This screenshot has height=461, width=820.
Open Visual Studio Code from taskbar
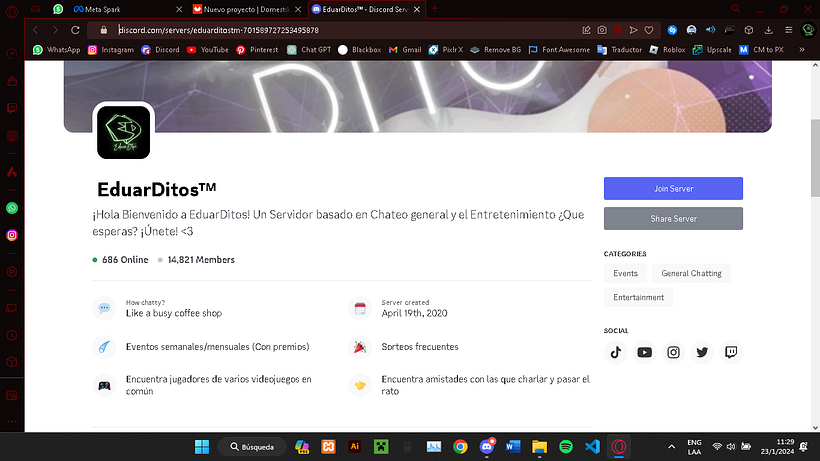point(592,447)
